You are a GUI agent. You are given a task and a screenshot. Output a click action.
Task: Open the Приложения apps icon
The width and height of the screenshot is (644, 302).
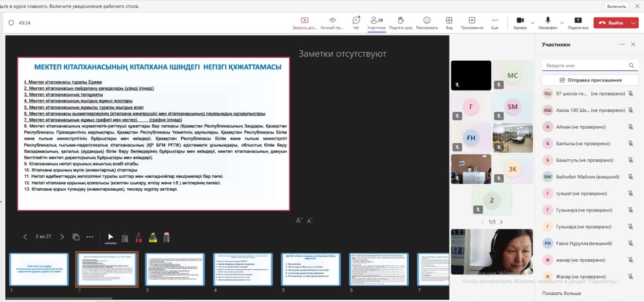point(472,23)
